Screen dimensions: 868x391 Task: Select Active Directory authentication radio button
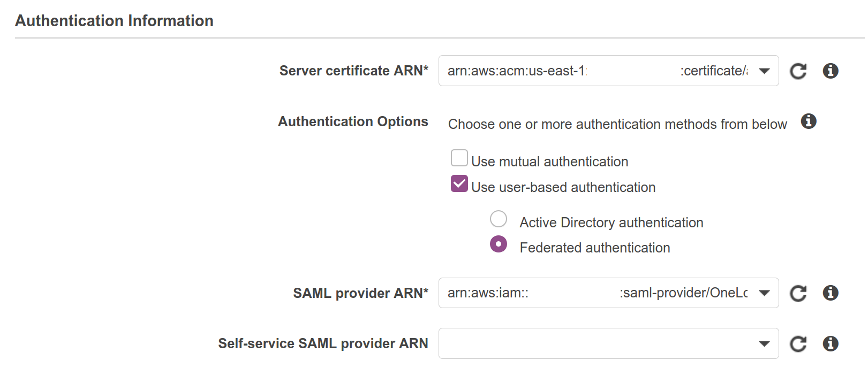coord(498,219)
